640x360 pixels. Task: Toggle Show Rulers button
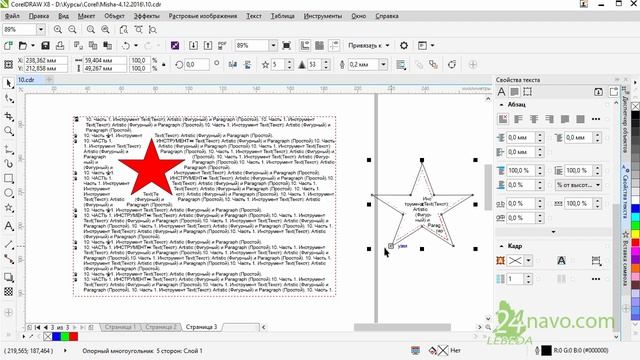coord(305,46)
